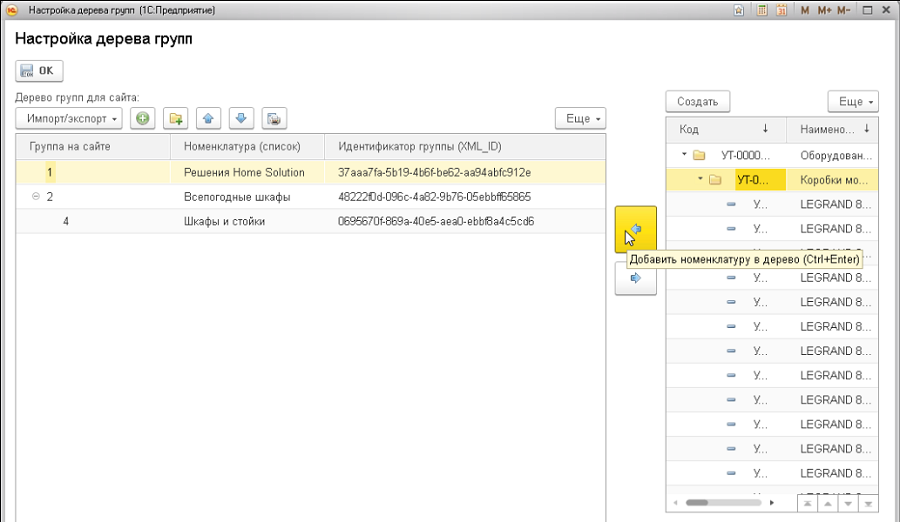Screen dimensions: 900x522
Task: Click XML_ID 37aaa7fa-5b19-4b6f-be62-aa94abfc912e
Action: click(x=435, y=172)
